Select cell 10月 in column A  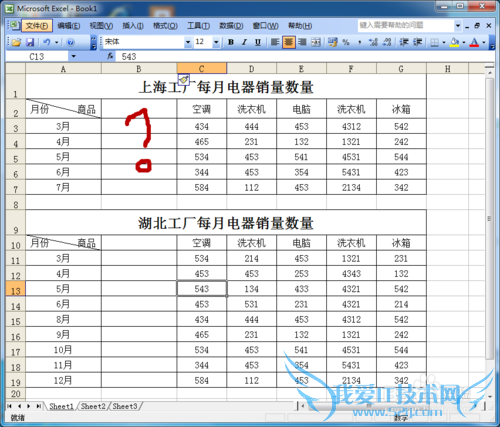coord(63,350)
